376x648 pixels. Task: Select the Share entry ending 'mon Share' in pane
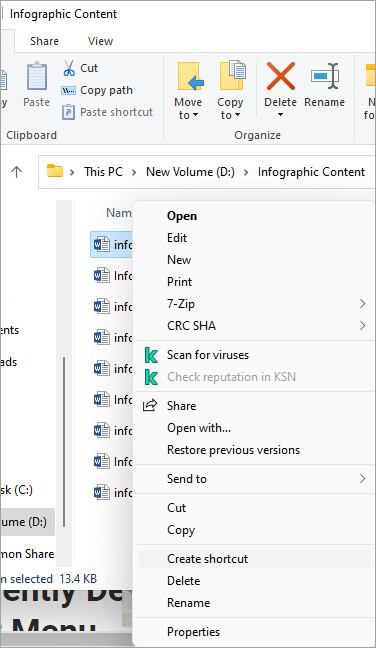(x=27, y=554)
